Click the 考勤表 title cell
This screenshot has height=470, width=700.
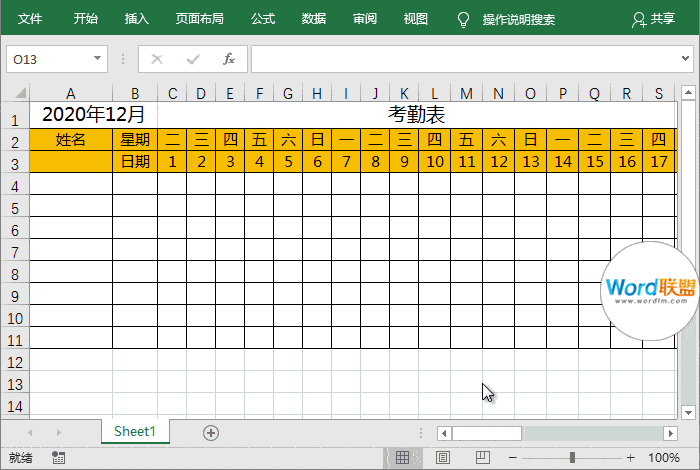pos(417,115)
